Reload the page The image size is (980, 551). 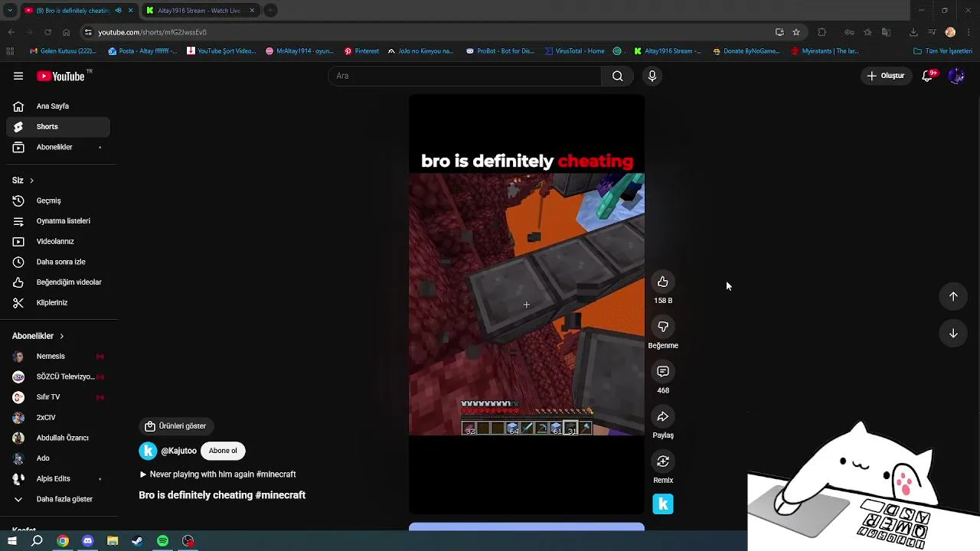pyautogui.click(x=47, y=32)
